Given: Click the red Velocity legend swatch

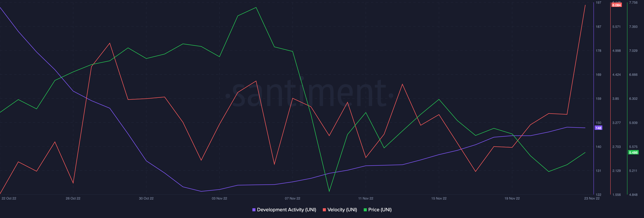Looking at the screenshot, I should pyautogui.click(x=324, y=210).
